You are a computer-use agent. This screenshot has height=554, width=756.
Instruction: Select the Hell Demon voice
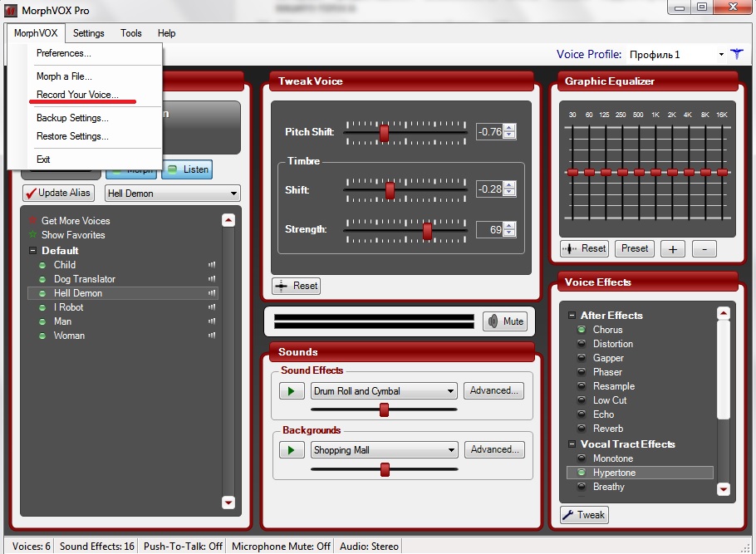pos(123,292)
